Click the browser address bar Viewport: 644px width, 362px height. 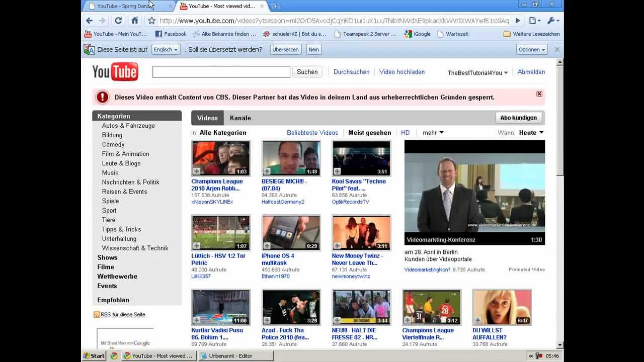point(334,21)
